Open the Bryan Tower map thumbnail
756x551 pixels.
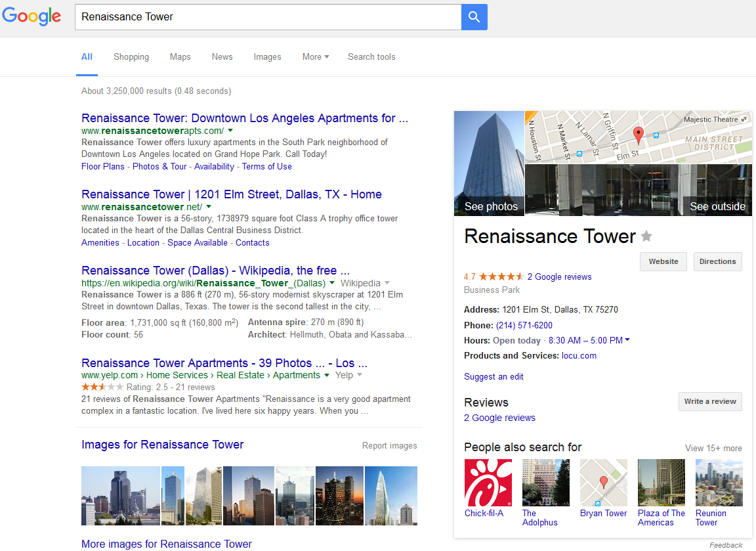pyautogui.click(x=603, y=483)
